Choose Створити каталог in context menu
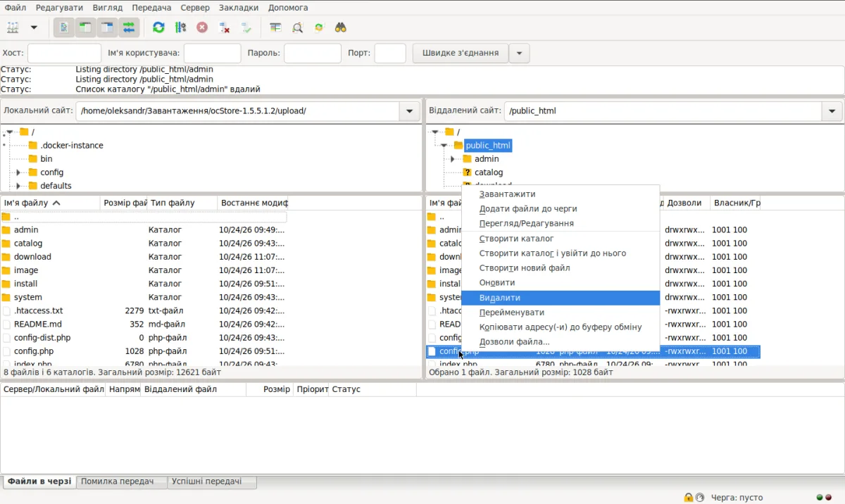 tap(561, 239)
